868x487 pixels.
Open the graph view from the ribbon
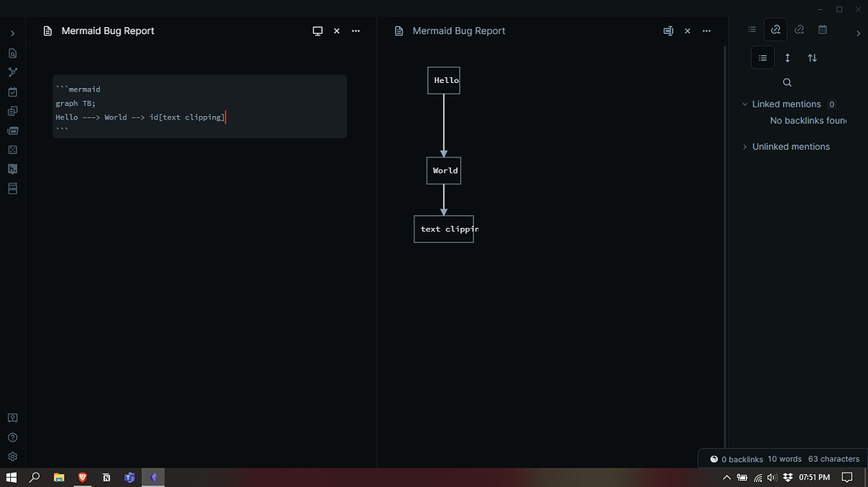[13, 73]
